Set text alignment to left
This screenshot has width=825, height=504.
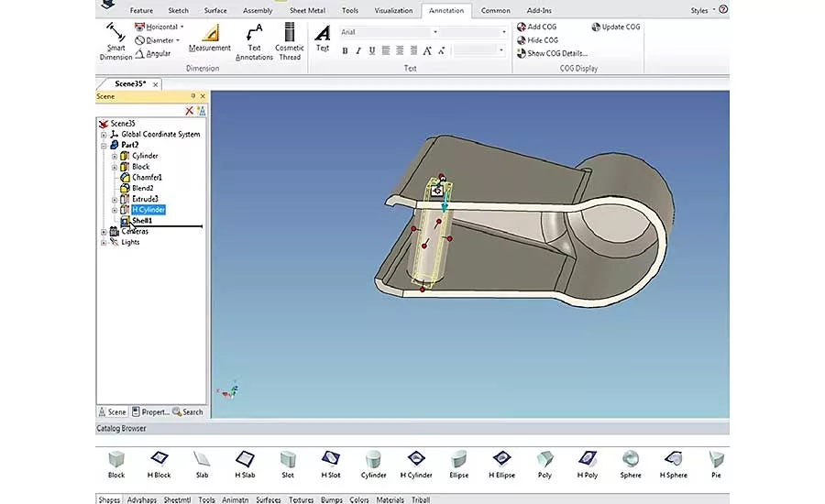point(386,50)
